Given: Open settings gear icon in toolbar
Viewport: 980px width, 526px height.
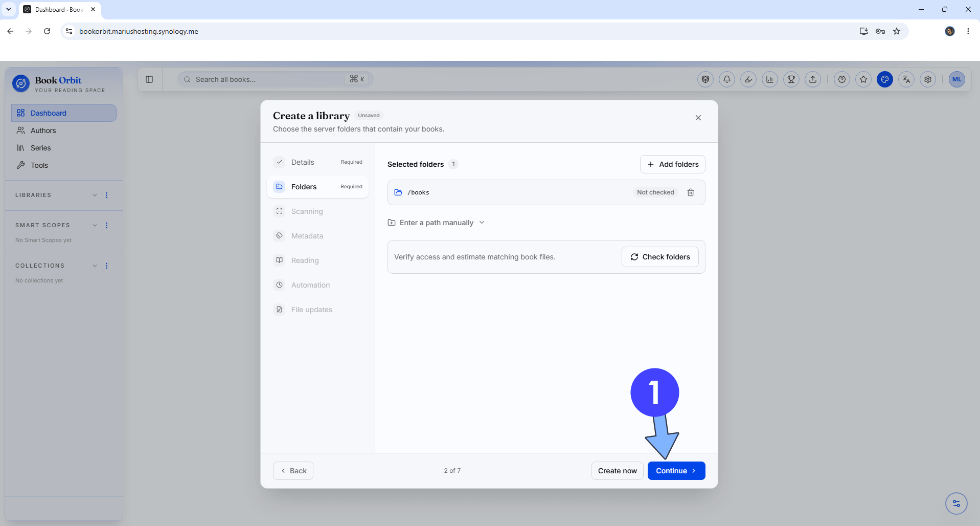Looking at the screenshot, I should click(x=928, y=79).
